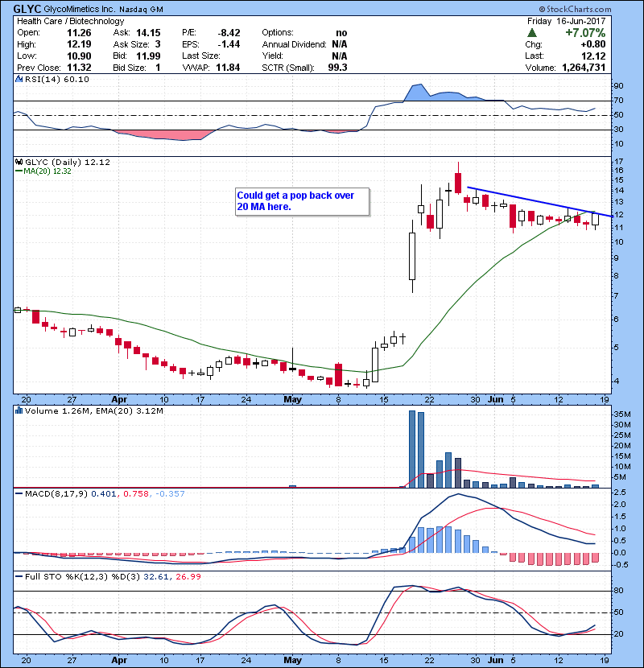The height and width of the screenshot is (668, 644).
Task: Click the P/E value -8.42
Action: 229,33
